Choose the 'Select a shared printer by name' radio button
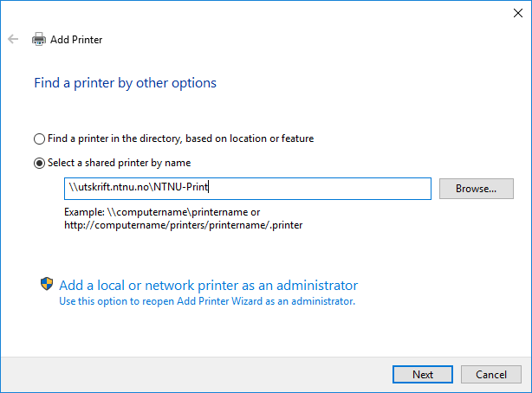This screenshot has width=532, height=393. tap(39, 163)
